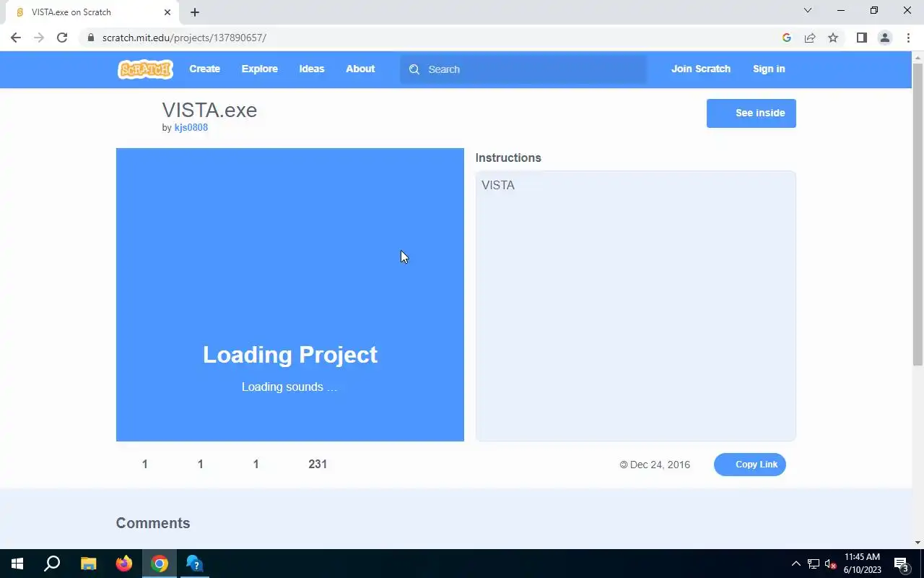The height and width of the screenshot is (578, 924).
Task: Go back using the browser back arrow
Action: (x=16, y=38)
